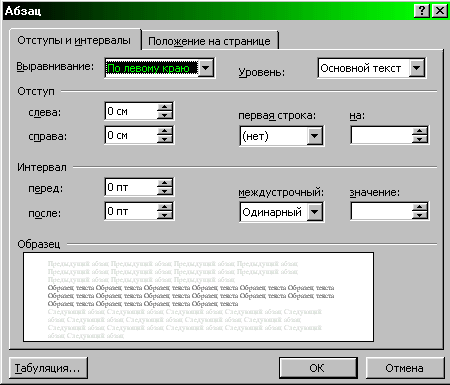Click the help question mark button

click(422, 11)
